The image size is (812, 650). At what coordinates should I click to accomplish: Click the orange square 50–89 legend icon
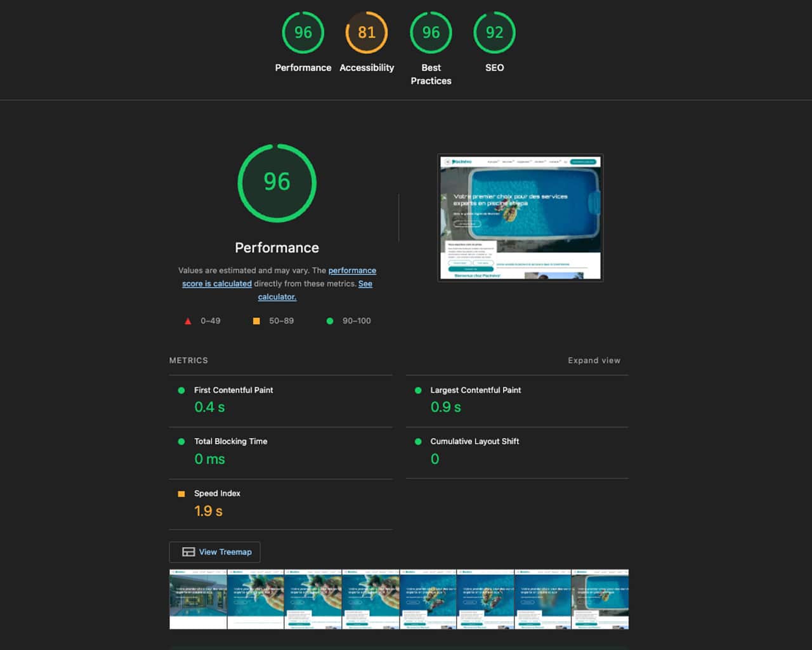(256, 321)
